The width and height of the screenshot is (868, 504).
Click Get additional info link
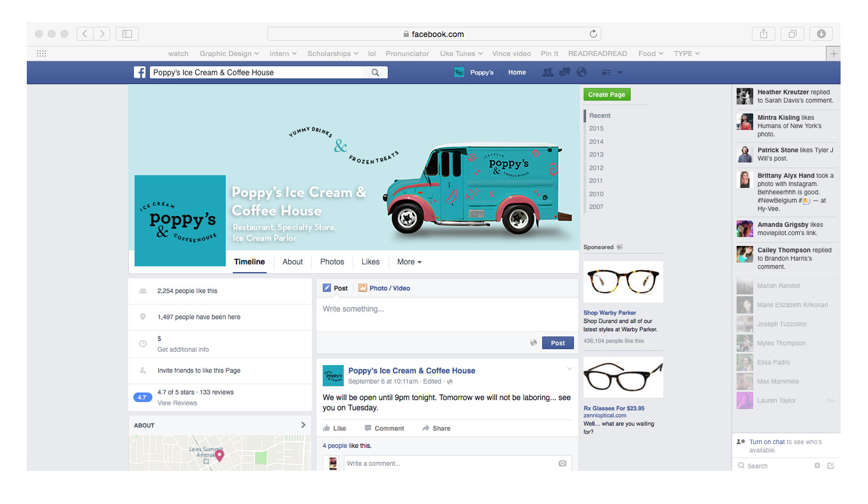(x=183, y=349)
